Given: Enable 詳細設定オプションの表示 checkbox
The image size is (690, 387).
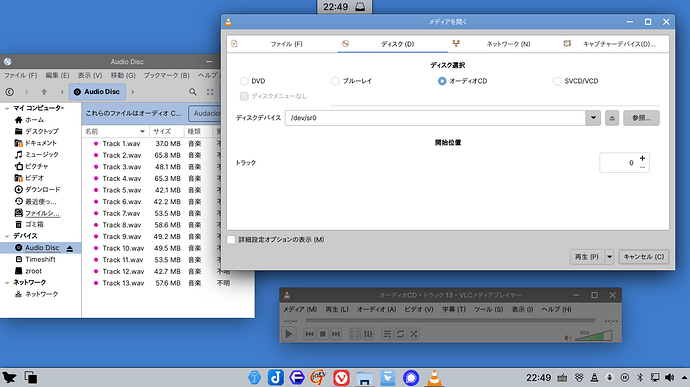Looking at the screenshot, I should 231,240.
